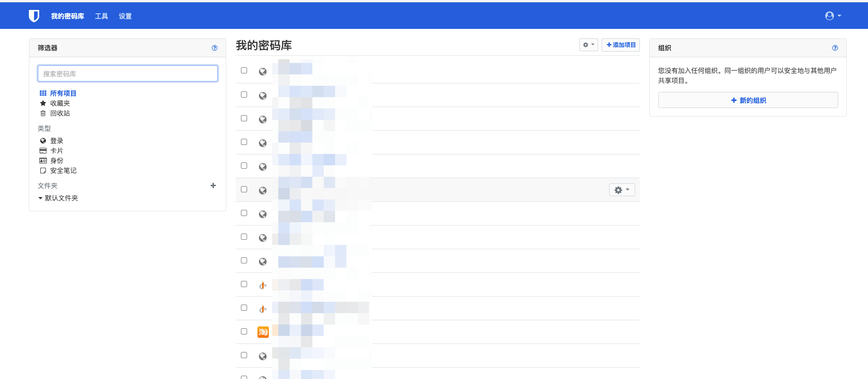868x379 pixels.
Task: Open the vault gear options dropdown
Action: click(x=589, y=45)
